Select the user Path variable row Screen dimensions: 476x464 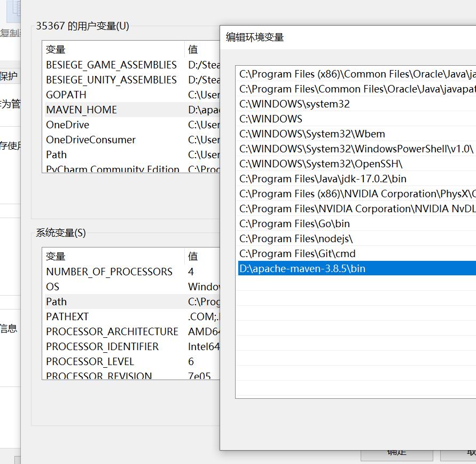[x=57, y=154]
